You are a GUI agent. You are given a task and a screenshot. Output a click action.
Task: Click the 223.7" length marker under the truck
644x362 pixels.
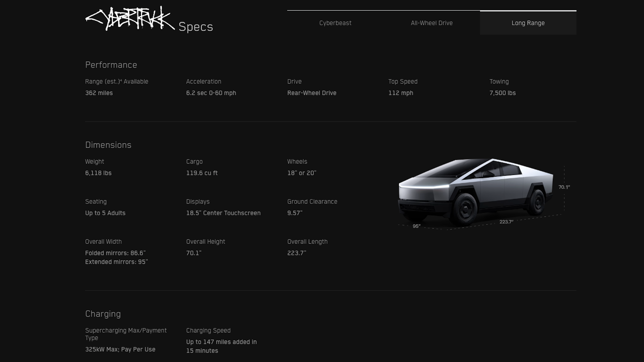tap(506, 222)
